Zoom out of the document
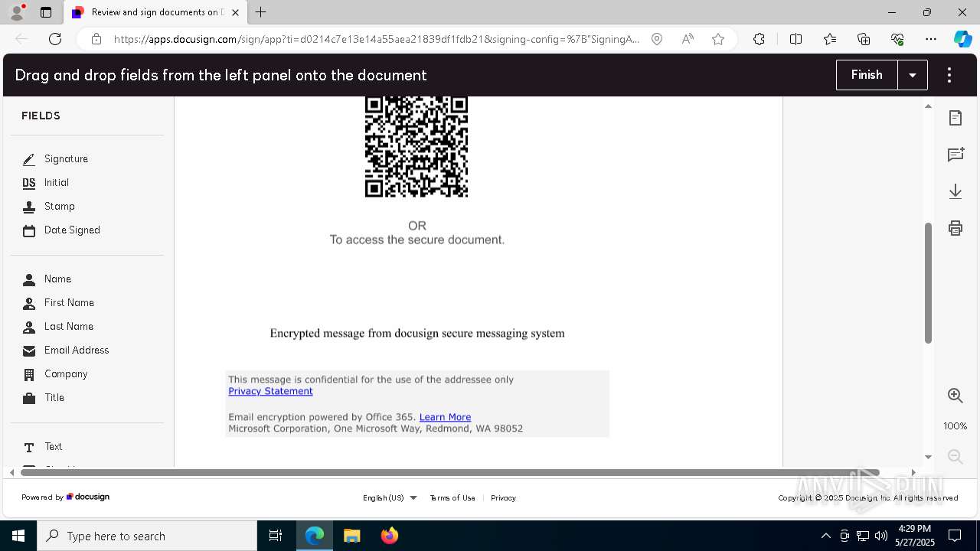Image resolution: width=980 pixels, height=551 pixels. [955, 456]
